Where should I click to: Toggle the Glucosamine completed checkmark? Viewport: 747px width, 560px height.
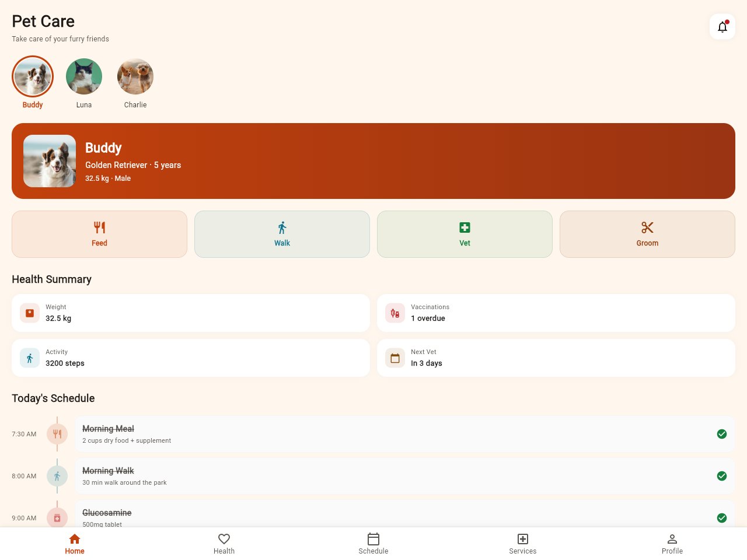pos(722,518)
